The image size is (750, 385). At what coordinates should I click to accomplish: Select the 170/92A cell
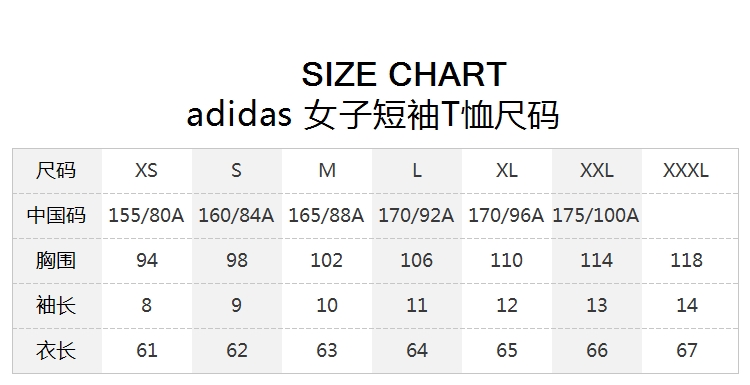coord(416,215)
